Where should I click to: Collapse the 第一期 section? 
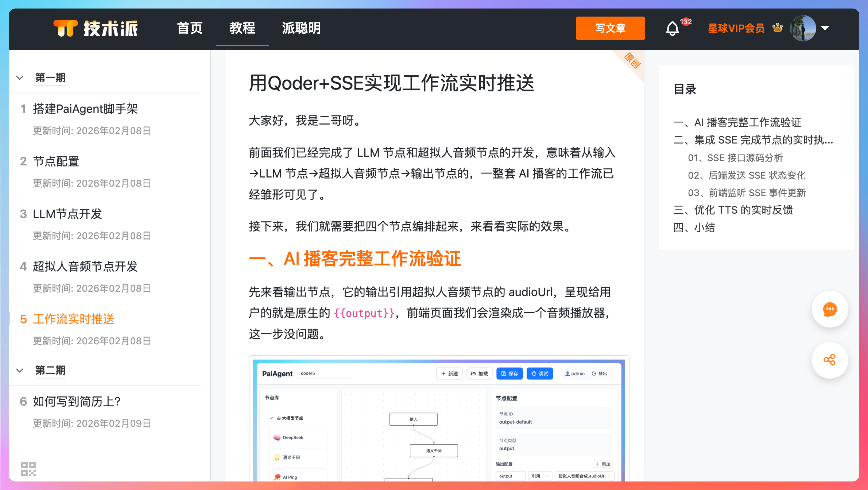pyautogui.click(x=20, y=78)
